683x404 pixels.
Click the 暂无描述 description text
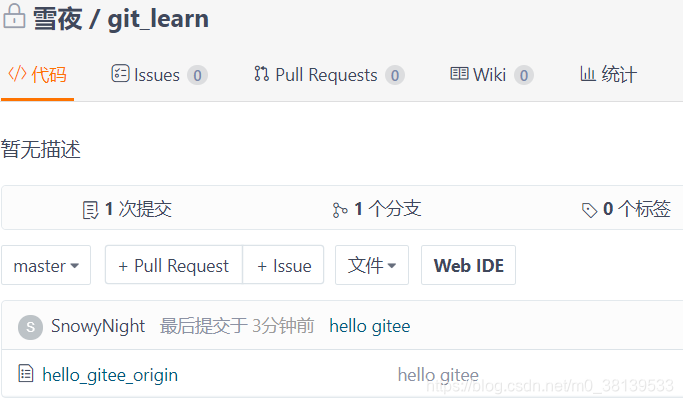pyautogui.click(x=41, y=149)
